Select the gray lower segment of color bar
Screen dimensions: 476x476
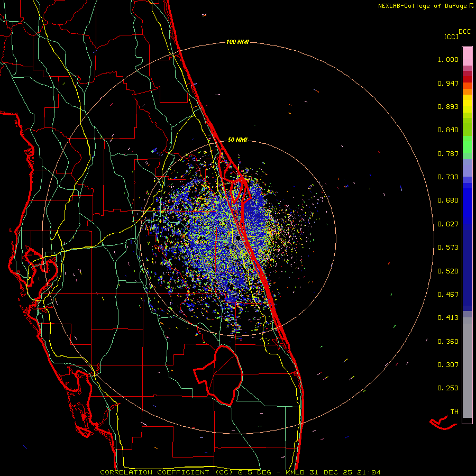[x=467, y=368]
